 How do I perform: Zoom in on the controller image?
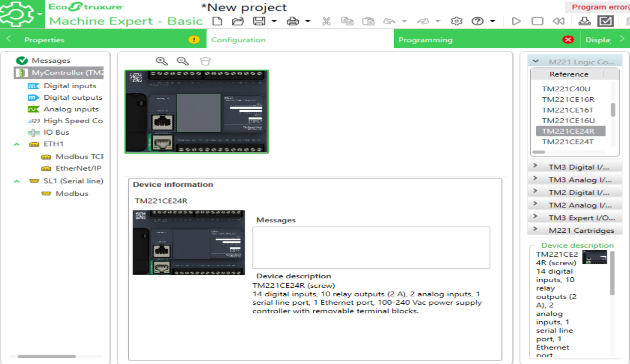click(161, 60)
